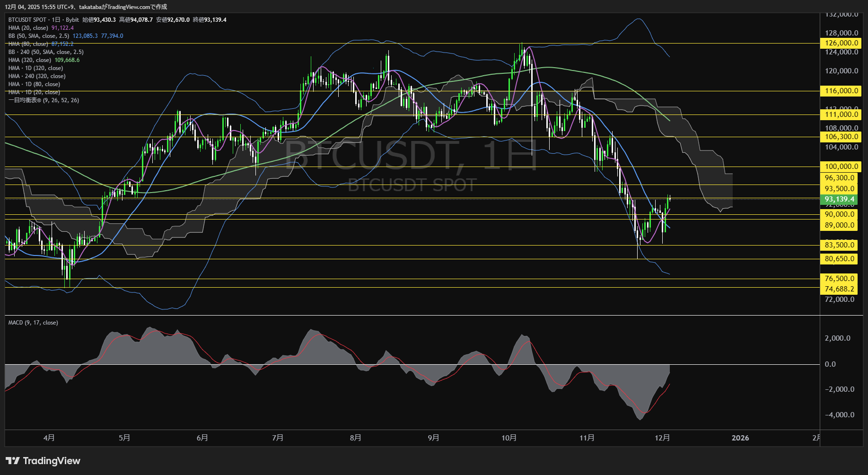Select the BTCUSDT SPOT symbol title in legend
The image size is (868, 475).
coord(27,20)
